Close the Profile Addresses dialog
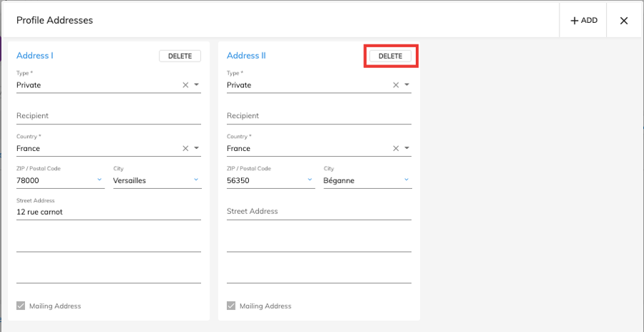 [624, 21]
